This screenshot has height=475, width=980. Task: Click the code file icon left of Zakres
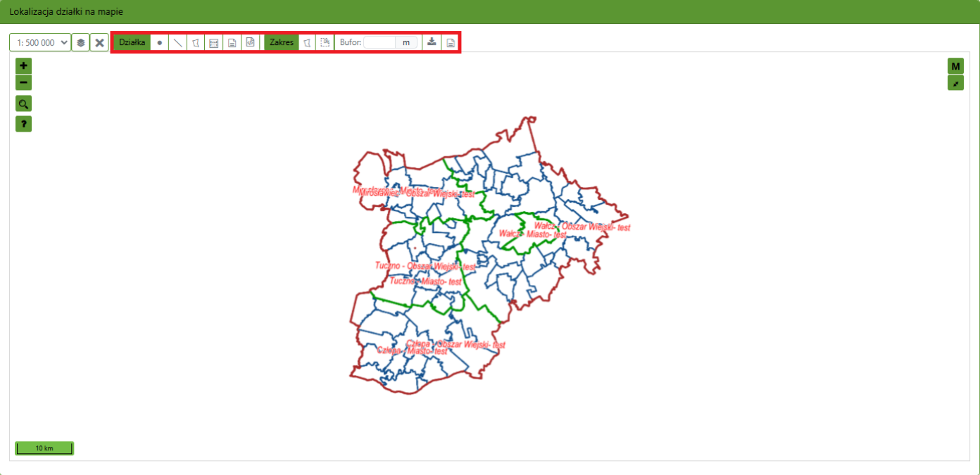250,42
